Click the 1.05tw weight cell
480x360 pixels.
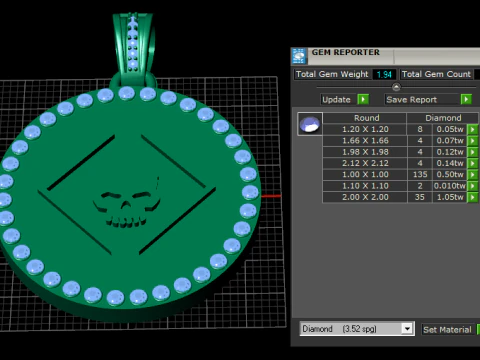(x=450, y=197)
